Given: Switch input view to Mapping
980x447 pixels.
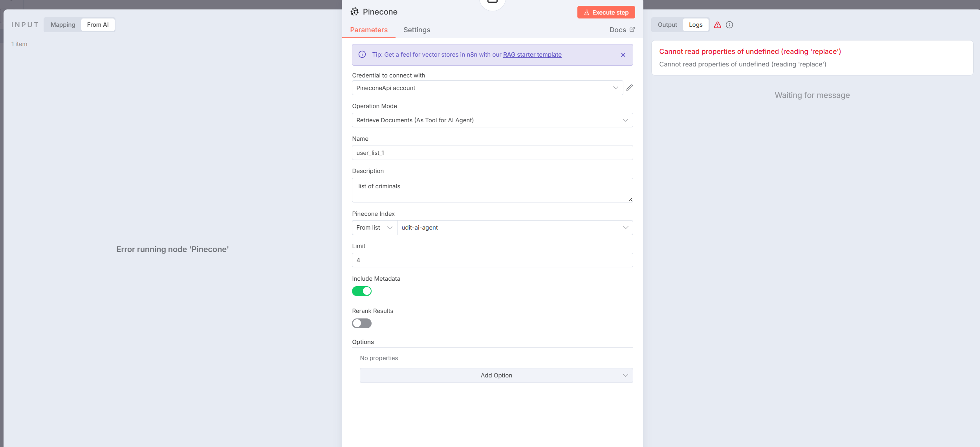Looking at the screenshot, I should (63, 25).
